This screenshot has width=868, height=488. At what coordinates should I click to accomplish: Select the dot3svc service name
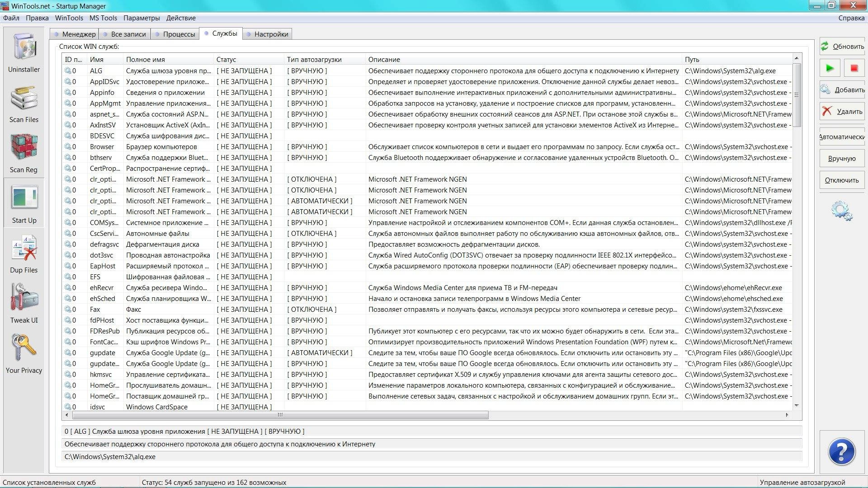101,255
